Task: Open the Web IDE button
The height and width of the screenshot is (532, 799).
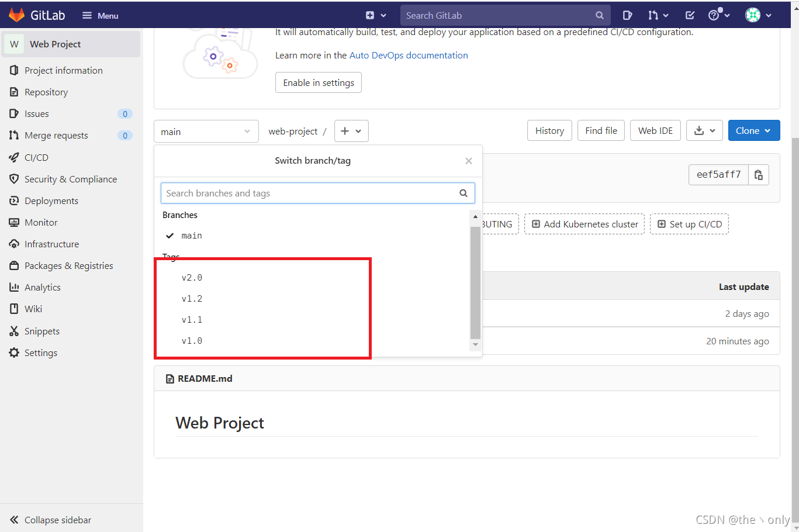Action: pos(655,130)
